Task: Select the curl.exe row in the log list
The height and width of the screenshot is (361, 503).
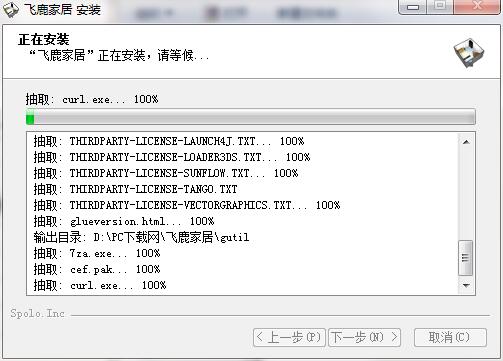Action: [x=100, y=285]
